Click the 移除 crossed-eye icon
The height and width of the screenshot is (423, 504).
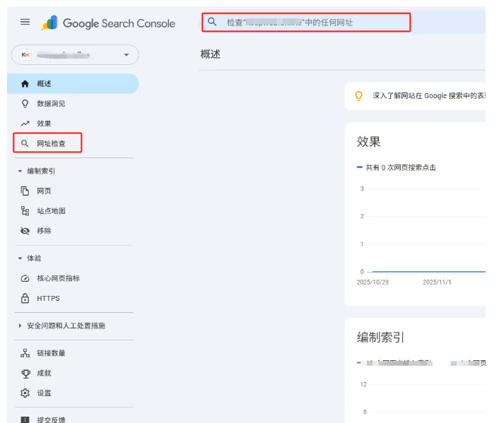pyautogui.click(x=25, y=230)
